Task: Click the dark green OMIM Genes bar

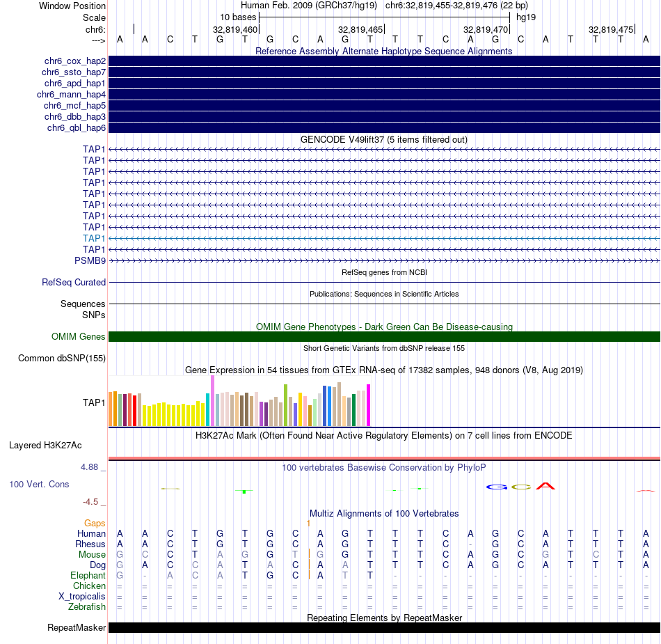Action: click(x=384, y=336)
